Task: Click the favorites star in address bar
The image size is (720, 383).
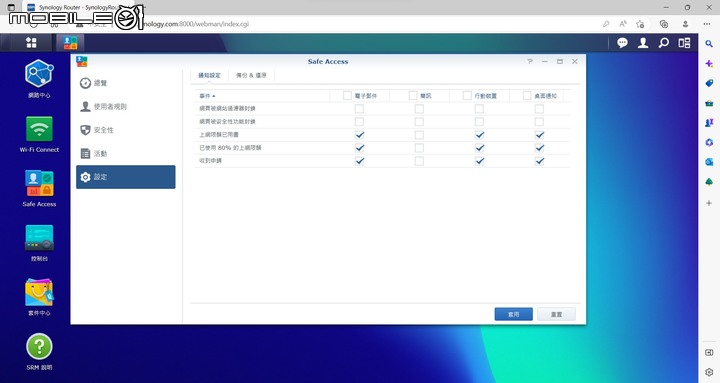Action: (x=640, y=24)
